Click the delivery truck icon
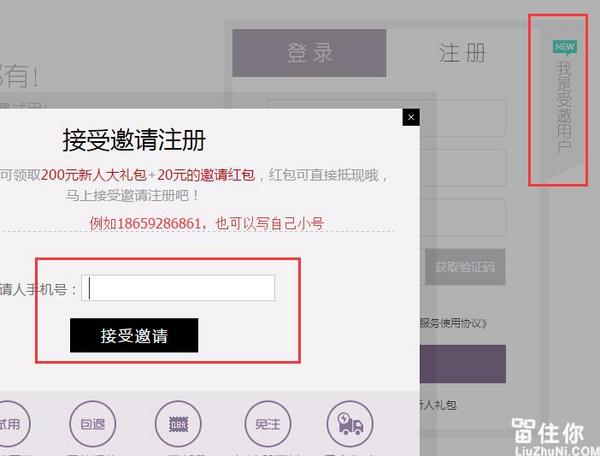Image resolution: width=600 pixels, height=456 pixels. [351, 424]
